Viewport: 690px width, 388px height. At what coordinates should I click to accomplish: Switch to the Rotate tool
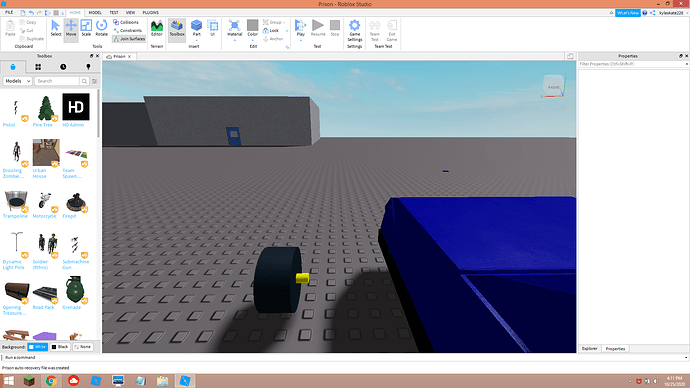[101, 28]
